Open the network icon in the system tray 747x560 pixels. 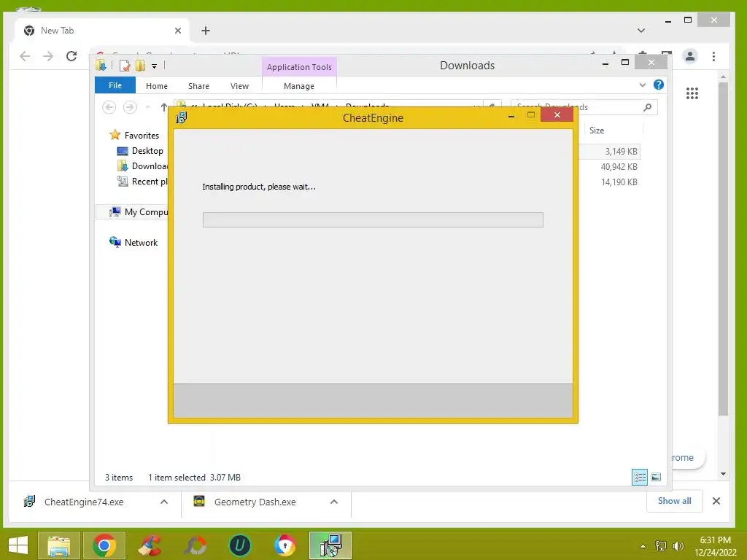point(661,546)
